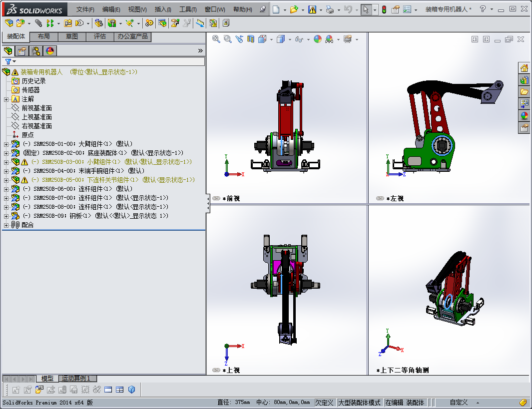Click the Insert Components icon

coord(20,23)
